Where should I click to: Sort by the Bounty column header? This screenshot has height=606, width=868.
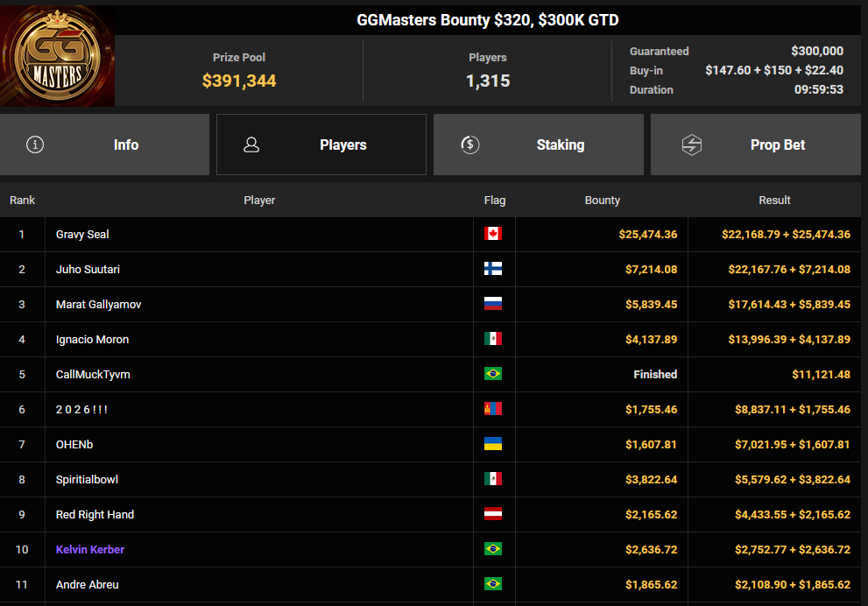602,201
